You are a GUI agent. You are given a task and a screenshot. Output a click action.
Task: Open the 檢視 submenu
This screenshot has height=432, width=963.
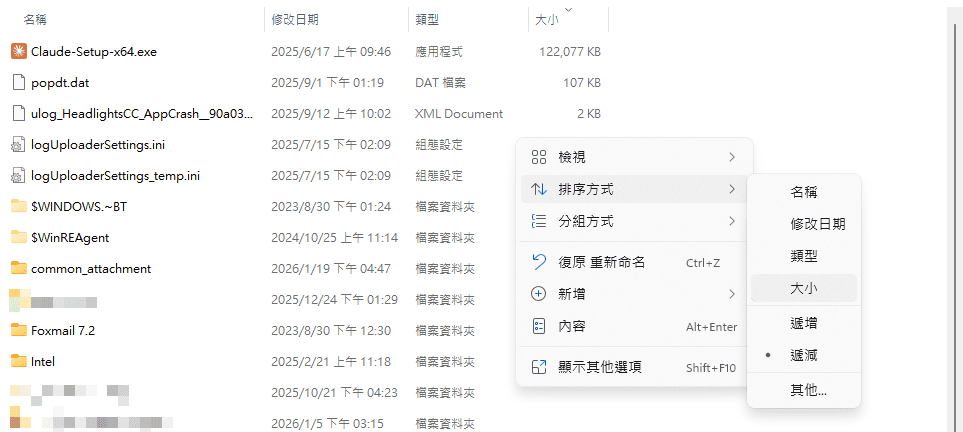(634, 157)
